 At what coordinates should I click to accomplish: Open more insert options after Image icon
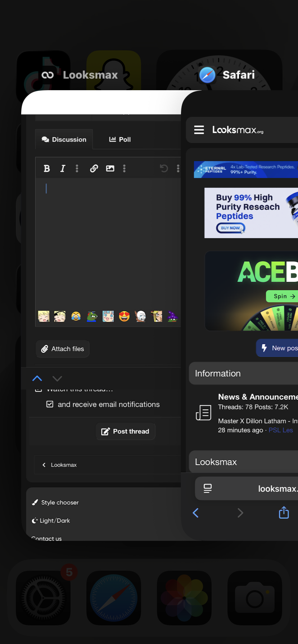click(124, 169)
